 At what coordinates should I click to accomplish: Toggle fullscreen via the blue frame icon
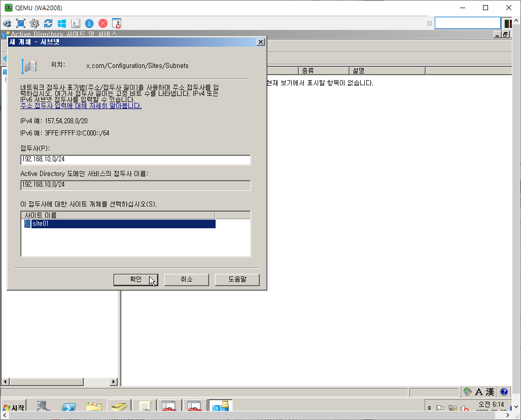[x=21, y=24]
